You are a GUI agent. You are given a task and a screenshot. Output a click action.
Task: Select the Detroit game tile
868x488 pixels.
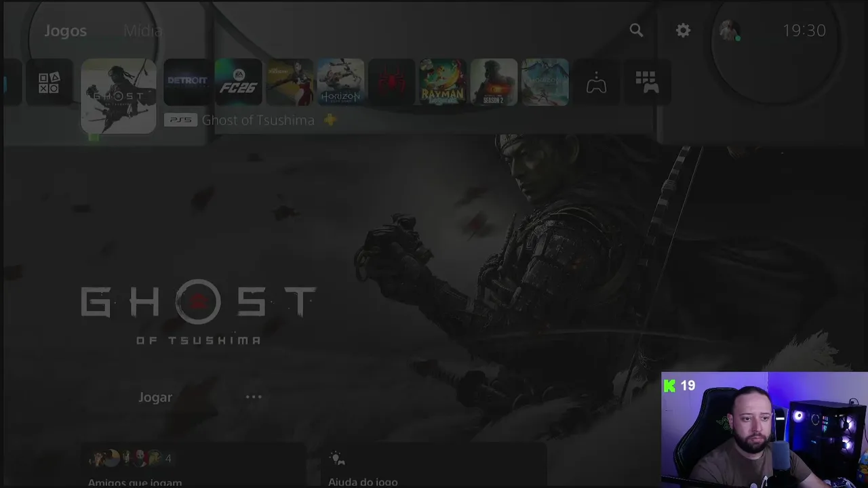tap(187, 82)
